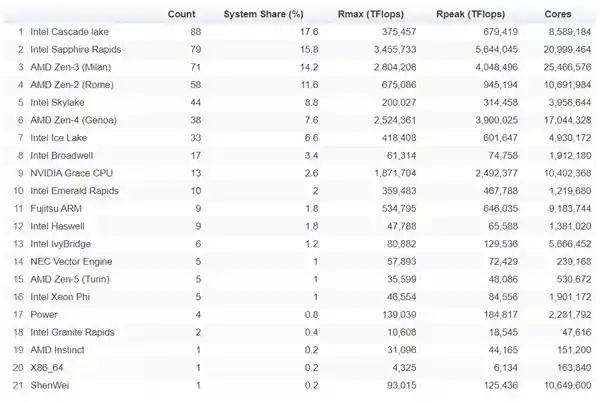Screen dimensions: 600x402
Task: Select the Intel Xeon Phi row name
Action: (x=60, y=296)
